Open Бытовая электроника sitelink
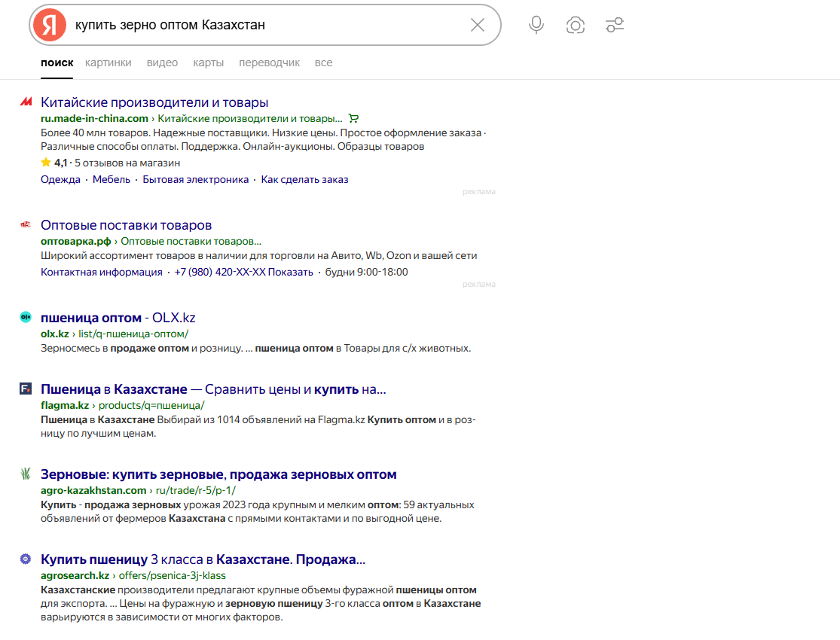This screenshot has height=640, width=840. tap(196, 179)
